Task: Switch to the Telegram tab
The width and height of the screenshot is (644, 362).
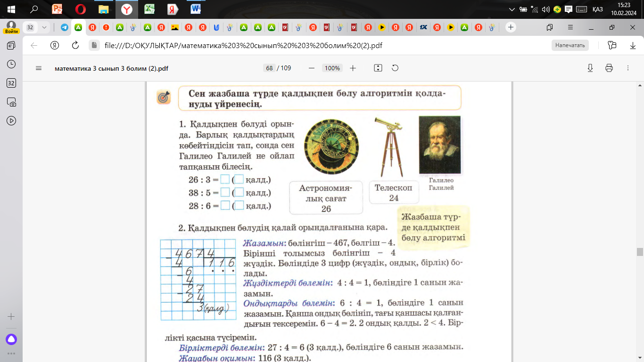Action: [x=65, y=27]
